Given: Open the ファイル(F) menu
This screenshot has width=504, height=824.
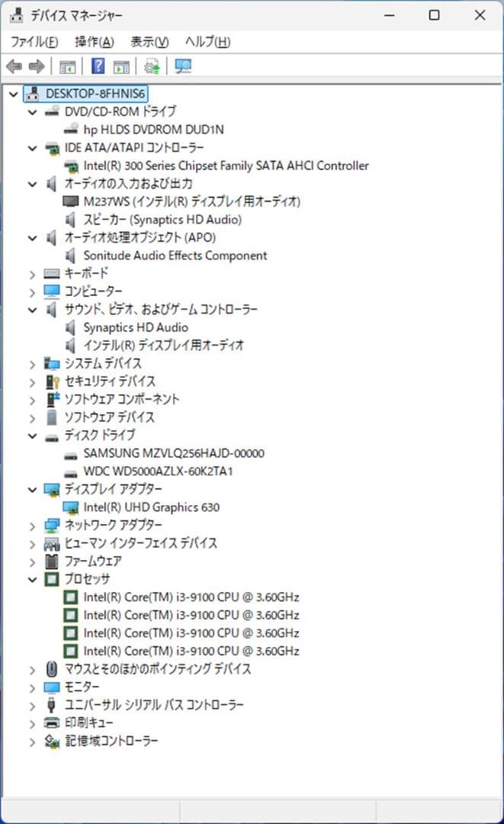Looking at the screenshot, I should coord(34,41).
